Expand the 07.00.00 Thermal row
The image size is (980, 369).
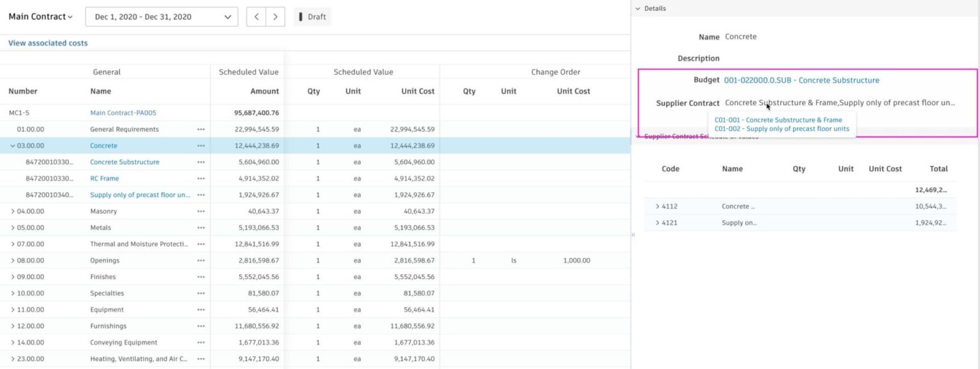coord(13,244)
